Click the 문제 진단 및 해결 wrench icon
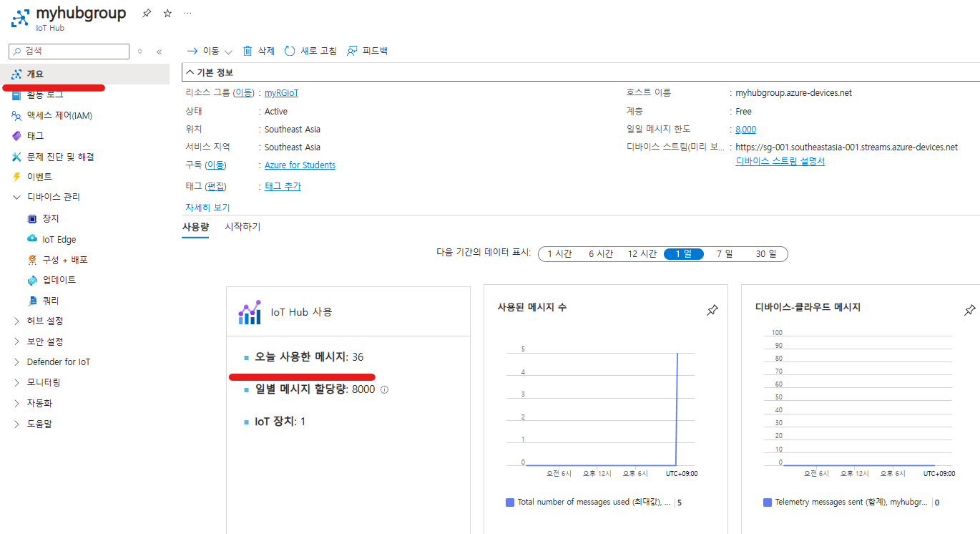This screenshot has height=534, width=980. coord(17,157)
